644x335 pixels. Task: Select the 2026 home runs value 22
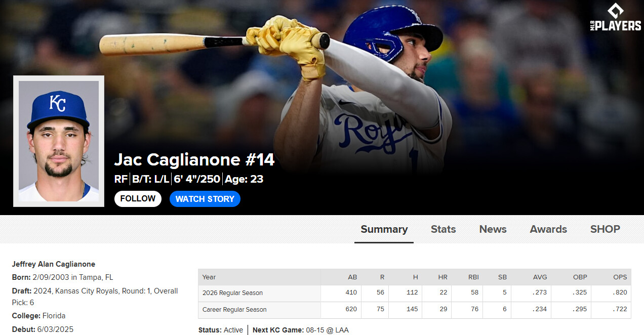pyautogui.click(x=443, y=293)
